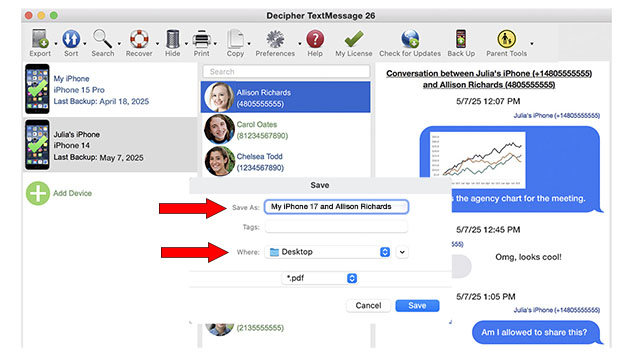Screen dimensions: 640x360
Task: Click the Hide trash can icon
Action: [173, 39]
